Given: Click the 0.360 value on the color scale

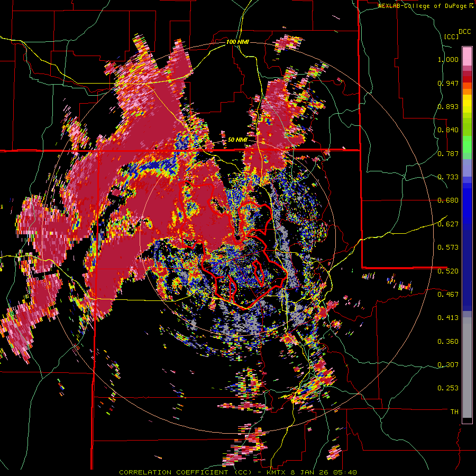Looking at the screenshot, I should [448, 342].
